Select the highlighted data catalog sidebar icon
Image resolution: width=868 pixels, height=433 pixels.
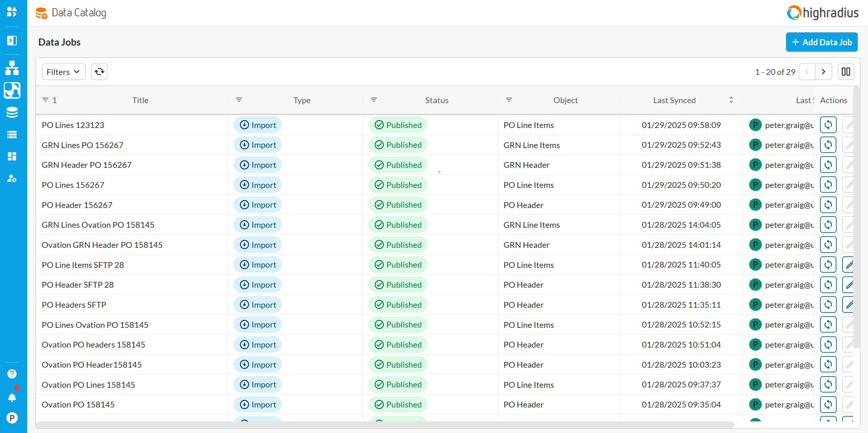12,90
